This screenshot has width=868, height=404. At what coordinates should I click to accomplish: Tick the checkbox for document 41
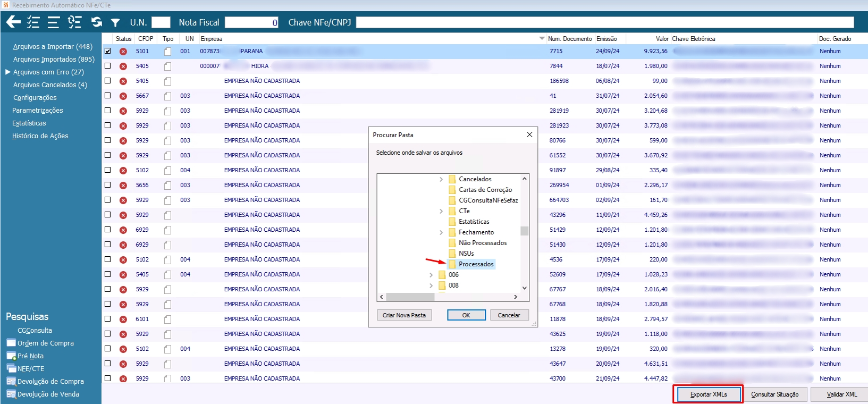click(x=108, y=96)
